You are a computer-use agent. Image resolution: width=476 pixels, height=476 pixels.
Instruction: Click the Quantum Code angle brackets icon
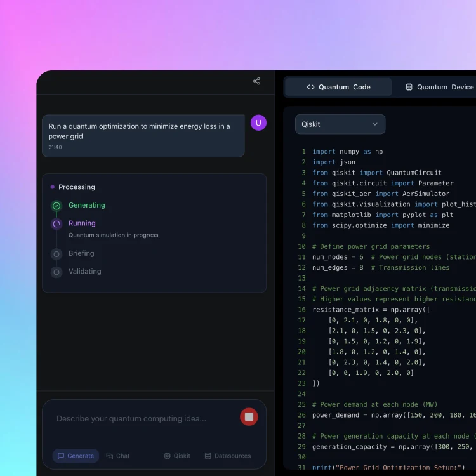pos(310,87)
